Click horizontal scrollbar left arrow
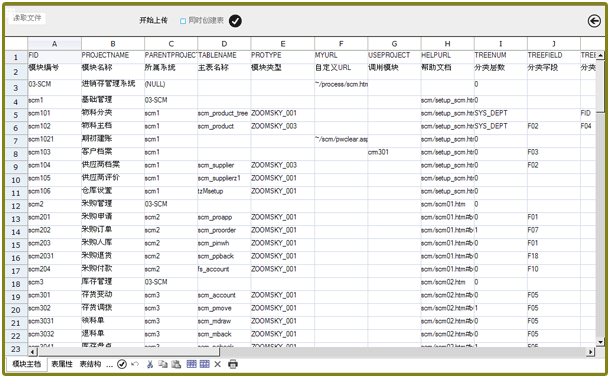Screen dimensions: 610x378 tap(33, 352)
